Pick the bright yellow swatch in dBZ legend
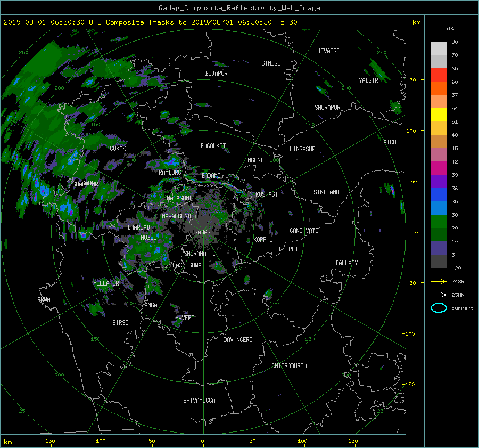479x448 pixels. pyautogui.click(x=439, y=115)
